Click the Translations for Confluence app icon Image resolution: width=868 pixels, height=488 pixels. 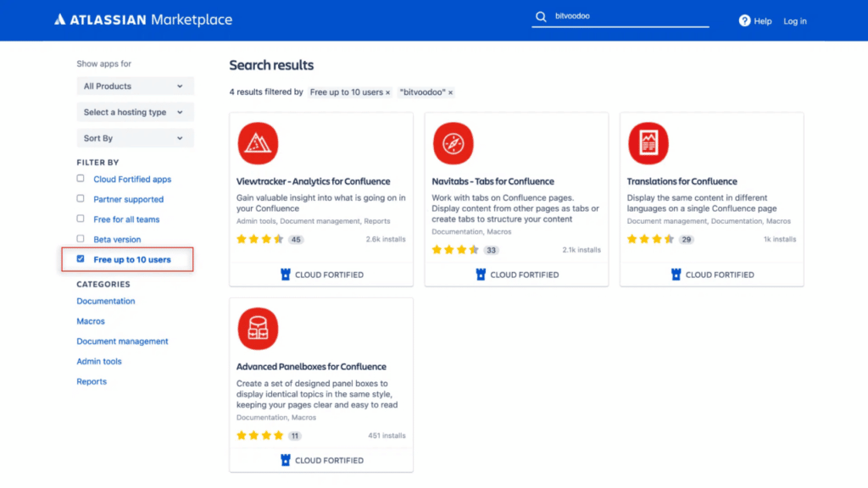click(x=648, y=142)
